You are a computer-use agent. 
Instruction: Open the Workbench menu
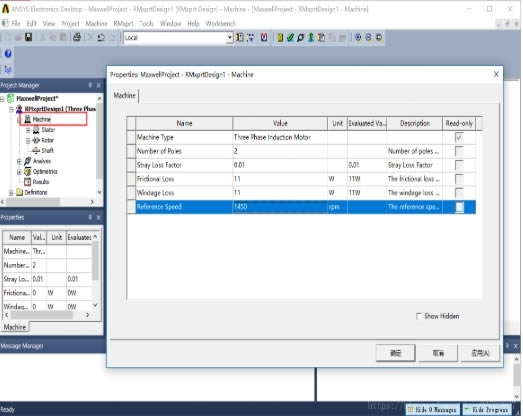click(220, 23)
